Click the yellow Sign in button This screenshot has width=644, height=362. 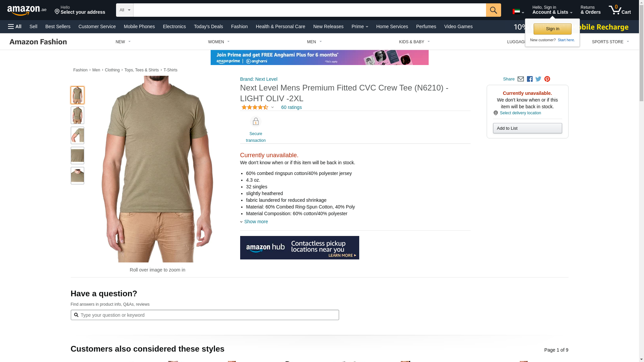pos(552,29)
